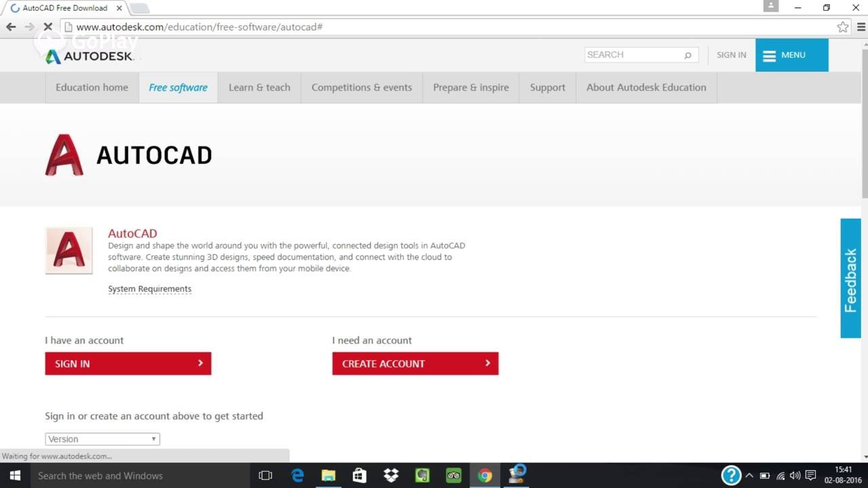
Task: Click the browser address bar URL
Action: tap(199, 27)
